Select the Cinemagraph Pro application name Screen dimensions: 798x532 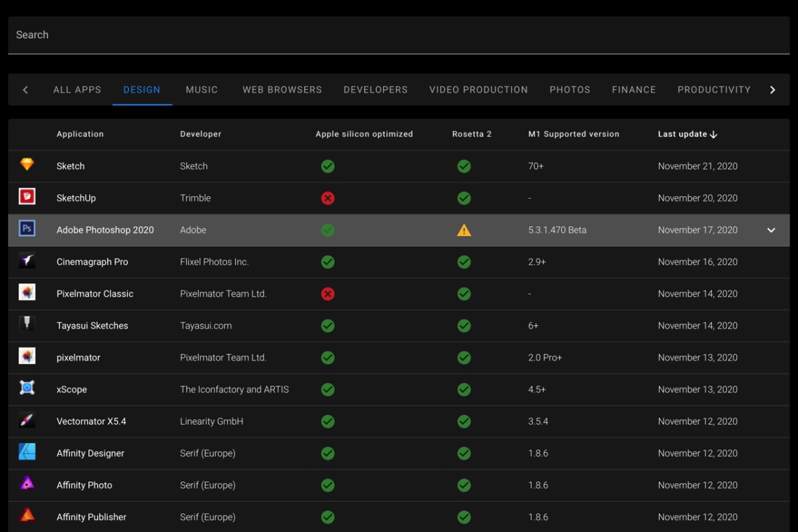(x=92, y=262)
